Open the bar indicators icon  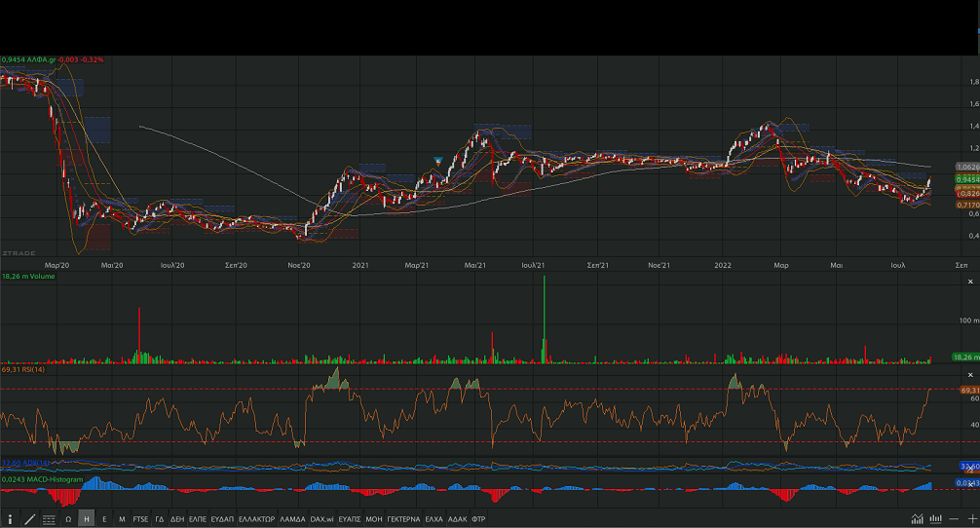[x=936, y=519]
